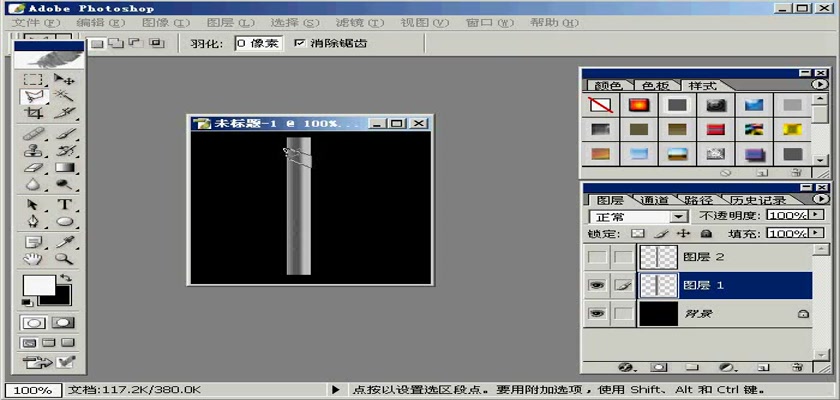Viewport: 840px width, 400px height.
Task: Show 图层 2 with its visibility box
Action: [x=597, y=257]
